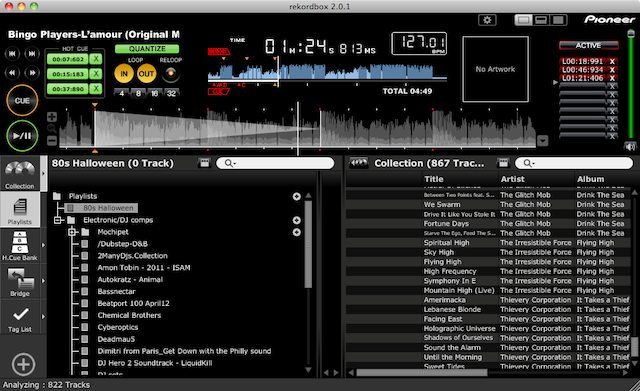This screenshot has width=640, height=391.
Task: Delete hot cue 00:07:602 with X
Action: (x=96, y=59)
